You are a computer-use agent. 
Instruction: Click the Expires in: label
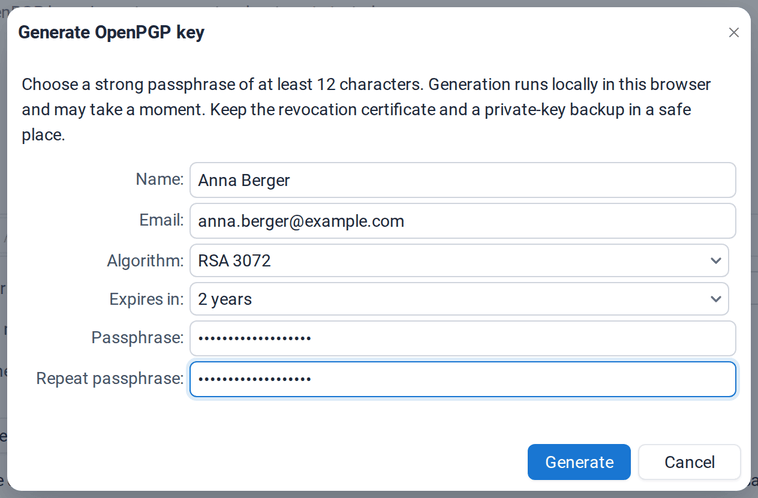tap(146, 299)
